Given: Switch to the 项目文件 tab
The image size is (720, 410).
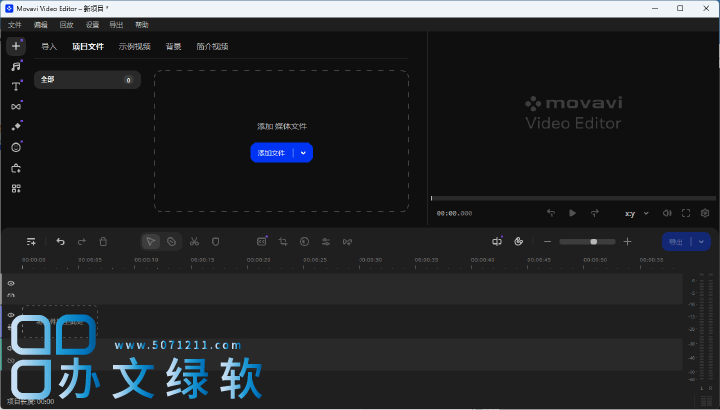Looking at the screenshot, I should tap(88, 46).
